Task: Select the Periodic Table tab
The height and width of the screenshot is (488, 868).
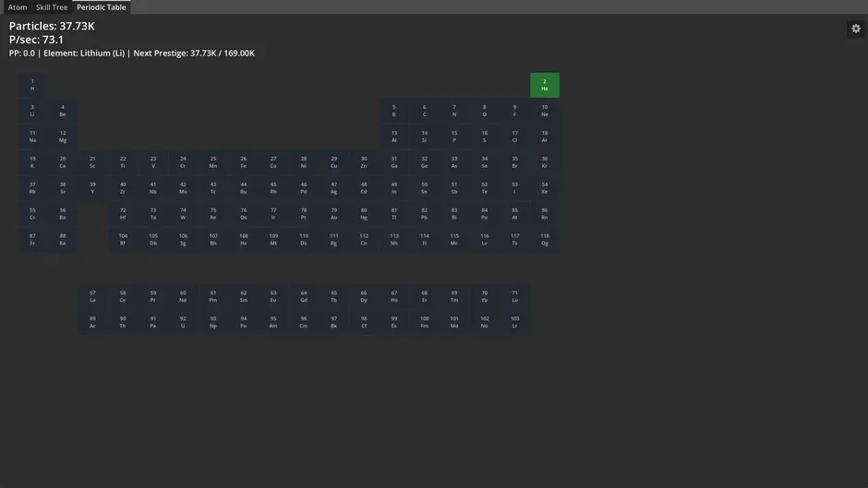Action: point(102,7)
